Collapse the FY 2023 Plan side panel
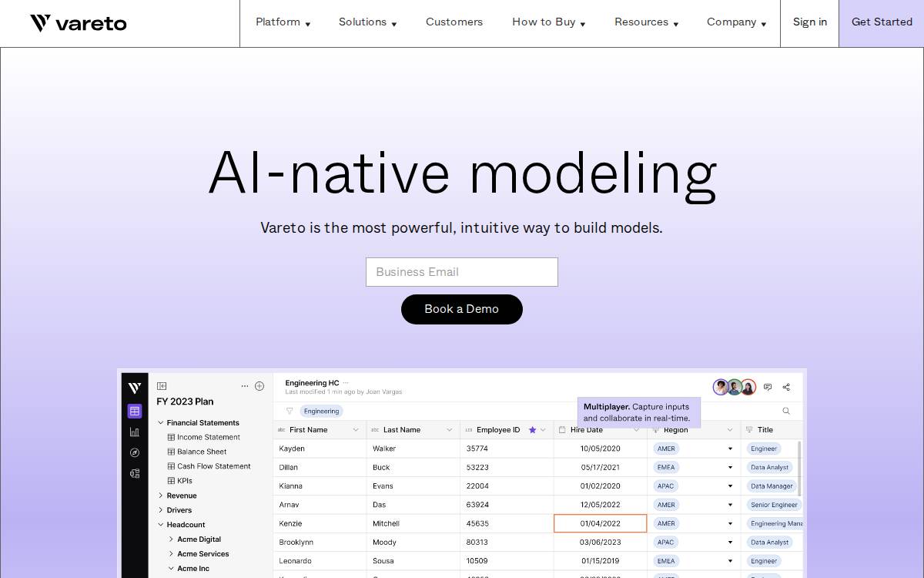This screenshot has height=578, width=924. point(162,386)
